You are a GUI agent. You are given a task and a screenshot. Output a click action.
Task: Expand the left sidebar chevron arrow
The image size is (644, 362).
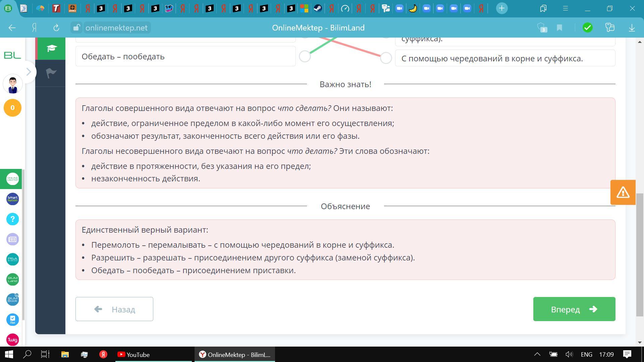point(29,72)
